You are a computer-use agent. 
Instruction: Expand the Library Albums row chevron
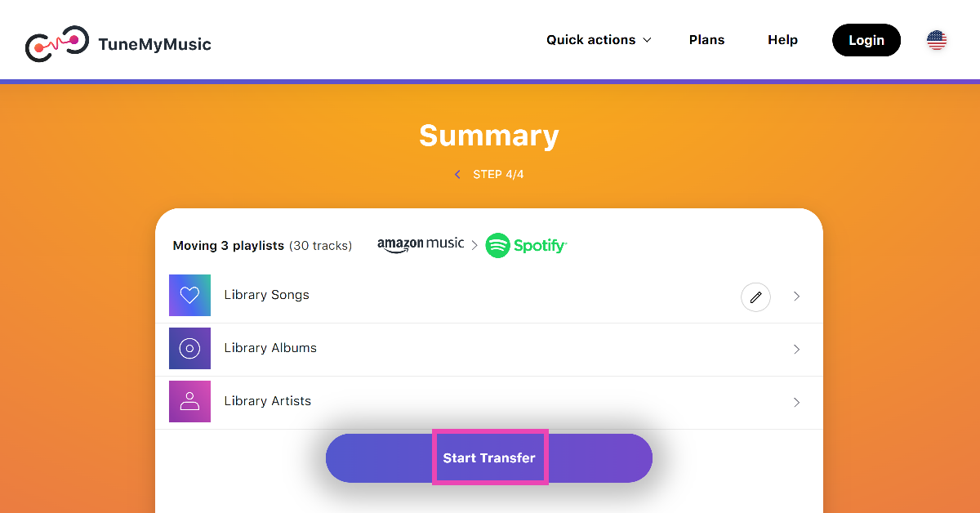pos(796,350)
